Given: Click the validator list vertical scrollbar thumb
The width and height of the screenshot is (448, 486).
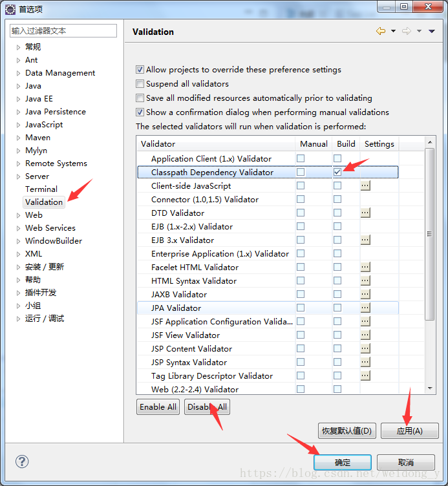Looking at the screenshot, I should [429, 234].
